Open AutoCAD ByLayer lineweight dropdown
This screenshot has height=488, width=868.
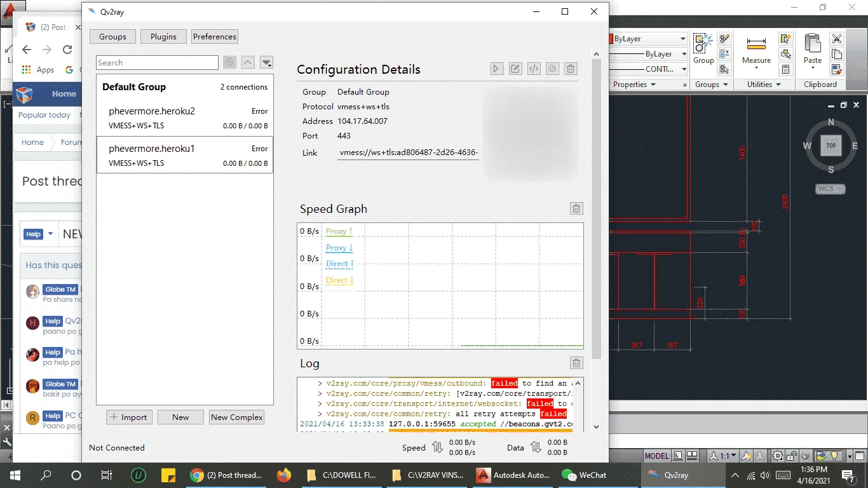pos(683,54)
